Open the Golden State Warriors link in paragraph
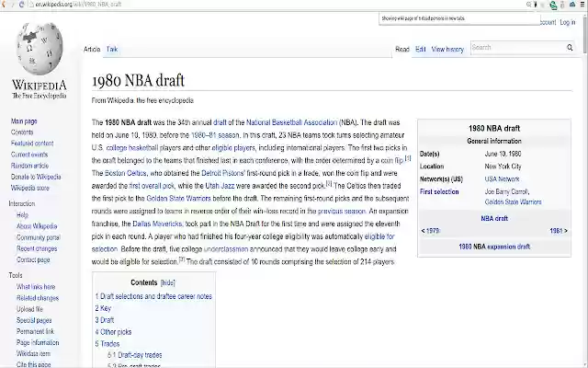Image resolution: width=588 pixels, height=368 pixels. click(178, 199)
